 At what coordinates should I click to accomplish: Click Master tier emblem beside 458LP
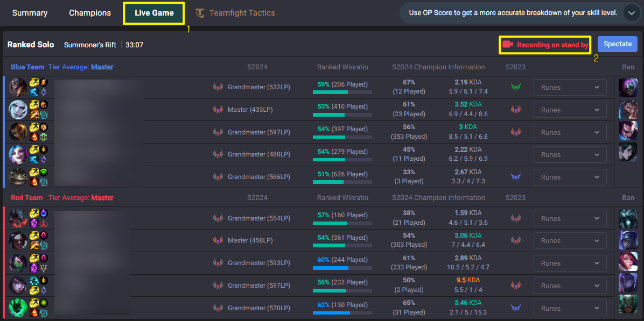(x=218, y=240)
